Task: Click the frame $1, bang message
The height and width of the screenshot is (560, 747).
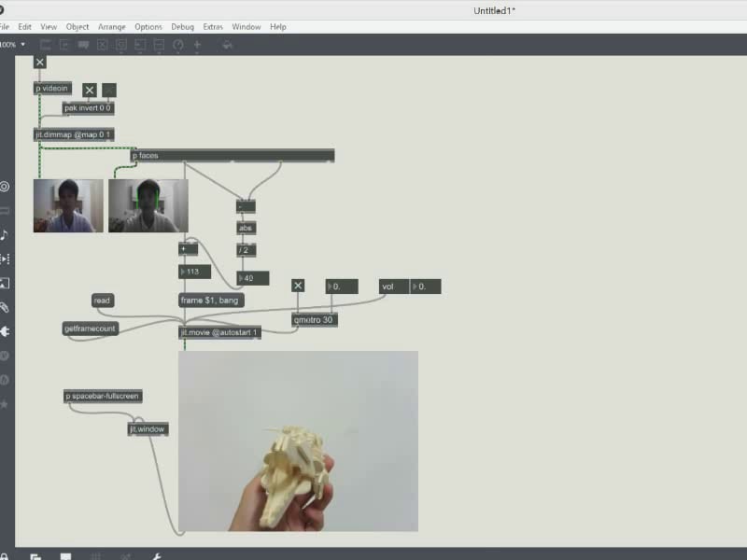Action: (x=211, y=301)
